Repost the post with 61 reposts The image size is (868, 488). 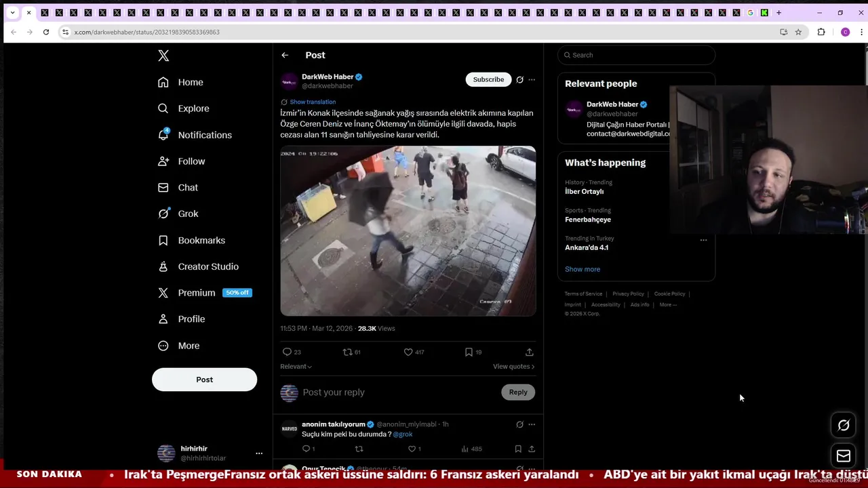point(351,352)
